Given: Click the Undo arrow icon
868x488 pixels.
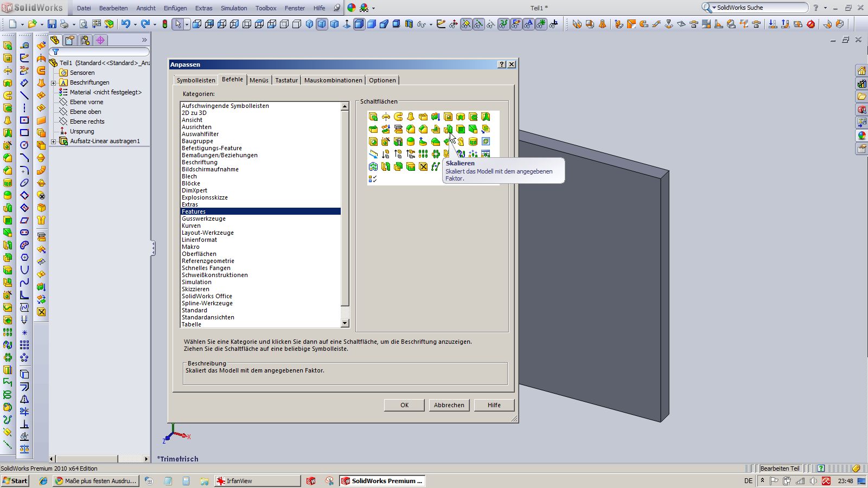Looking at the screenshot, I should 125,24.
